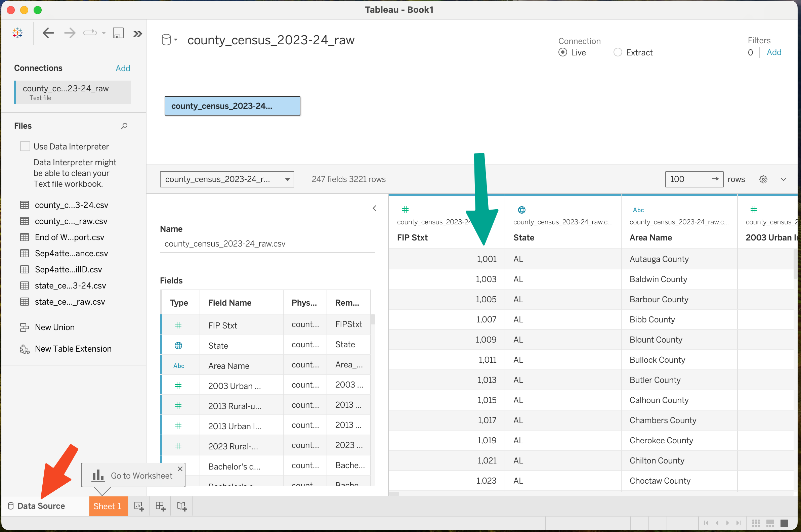Click the Abc type icon above Area Name column
The image size is (801, 532).
(638, 210)
